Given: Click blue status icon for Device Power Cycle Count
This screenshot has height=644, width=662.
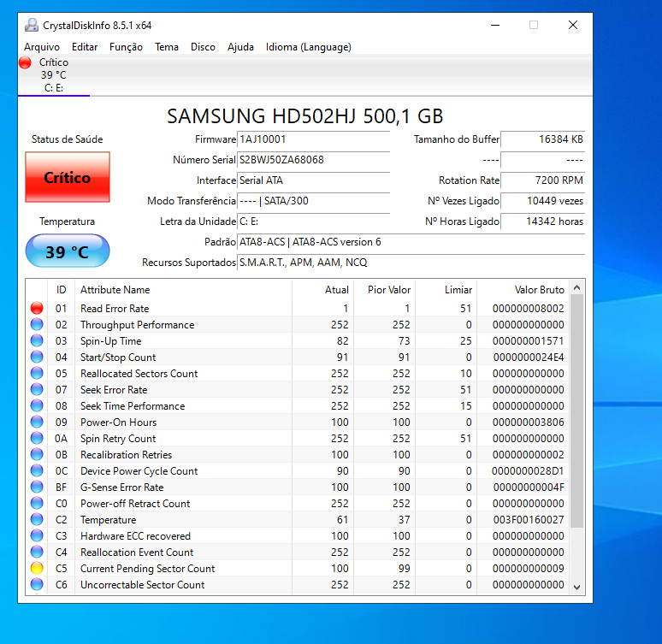Looking at the screenshot, I should [37, 470].
